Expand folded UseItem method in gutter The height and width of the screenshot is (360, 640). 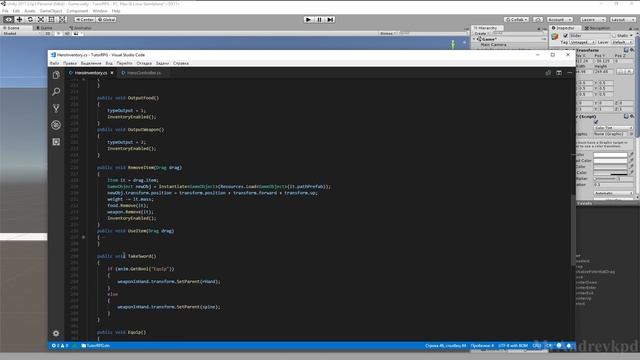[84, 237]
